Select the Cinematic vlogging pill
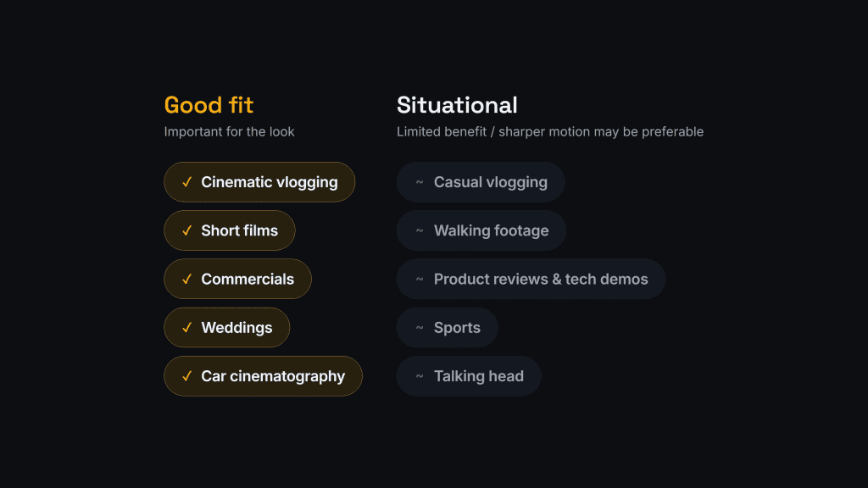Image resolution: width=868 pixels, height=488 pixels. [259, 182]
